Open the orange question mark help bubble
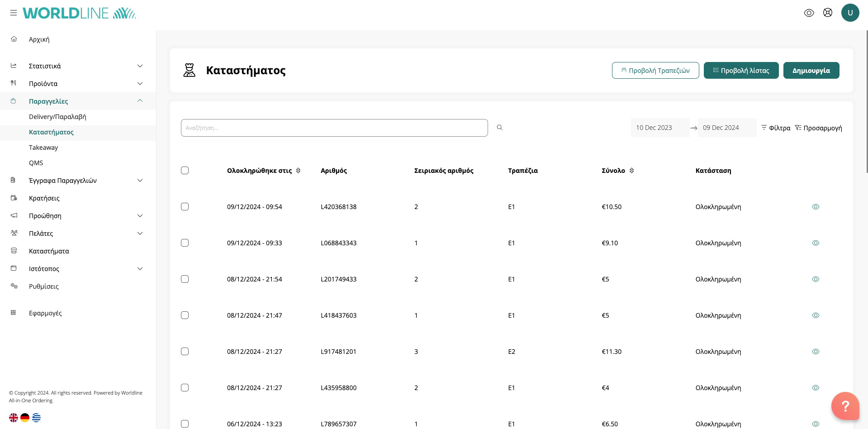868x429 pixels. tap(844, 405)
